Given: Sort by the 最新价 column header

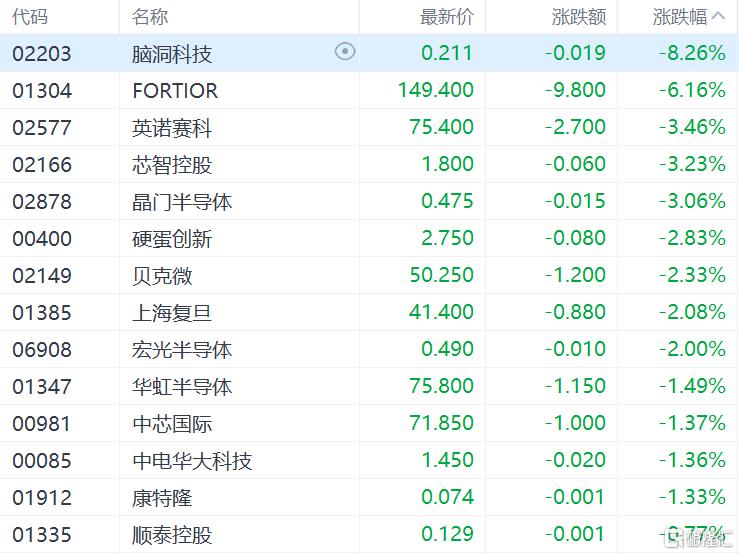Looking at the screenshot, I should pos(446,17).
